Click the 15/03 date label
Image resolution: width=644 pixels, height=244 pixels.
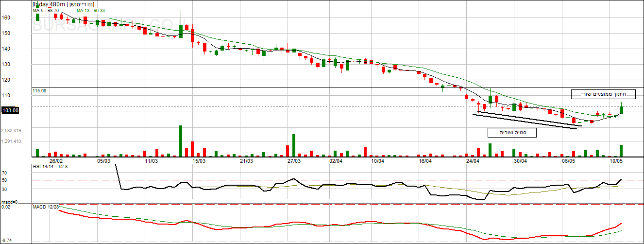point(199,160)
